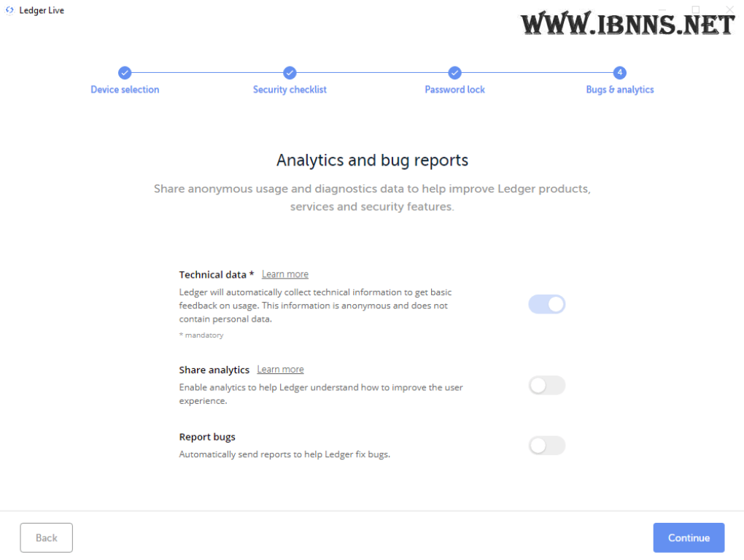
Task: Click the Share analytics title
Action: (x=214, y=370)
